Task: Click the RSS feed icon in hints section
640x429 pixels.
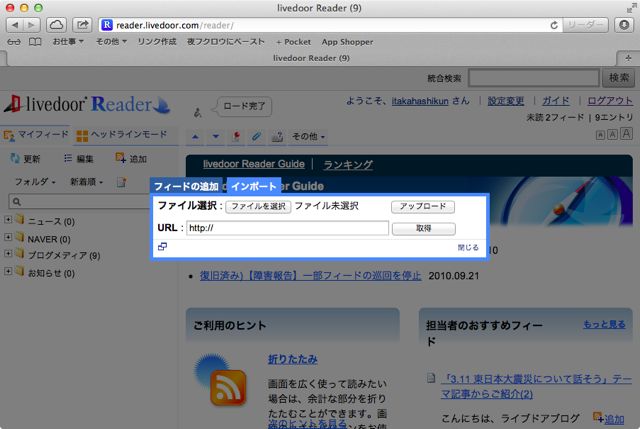Action: (228, 387)
